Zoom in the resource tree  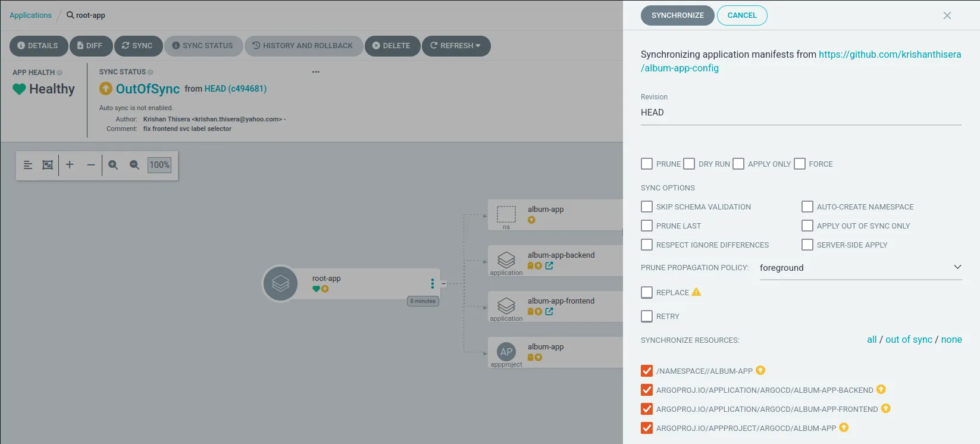pos(113,165)
